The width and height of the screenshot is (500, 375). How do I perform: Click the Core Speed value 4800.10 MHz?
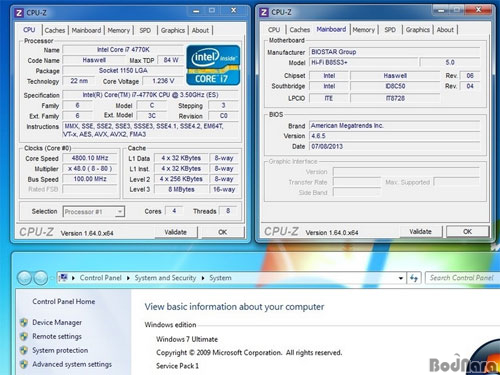(x=90, y=158)
